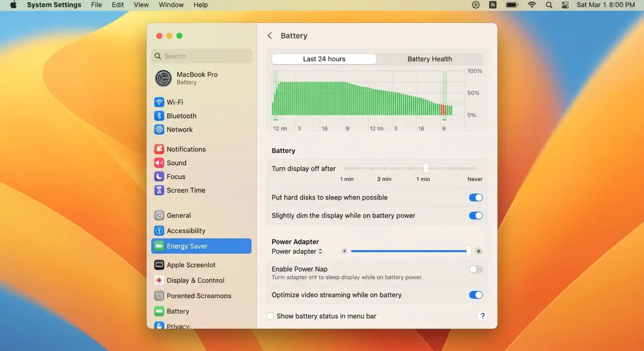The image size is (644, 351).
Task: Click the gear icon in menu bar
Action: pos(476,5)
